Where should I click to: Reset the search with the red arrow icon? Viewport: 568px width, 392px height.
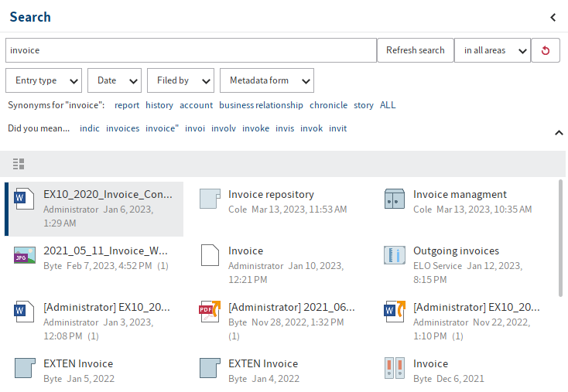(546, 50)
